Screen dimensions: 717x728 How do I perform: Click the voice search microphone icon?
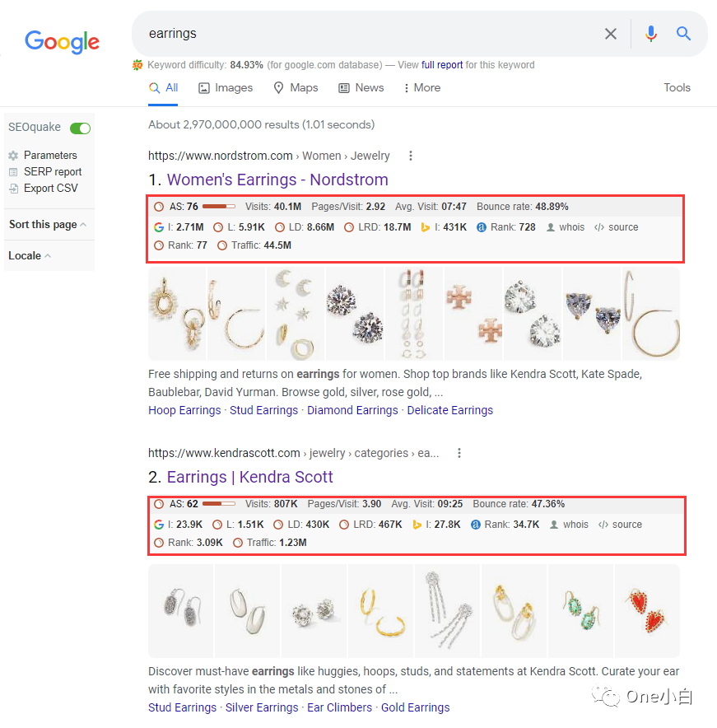(x=651, y=34)
